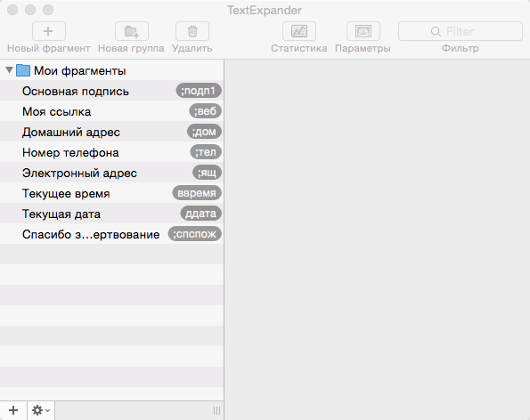Close the TextExpander window
Image resolution: width=530 pixels, height=420 pixels.
click(12, 10)
